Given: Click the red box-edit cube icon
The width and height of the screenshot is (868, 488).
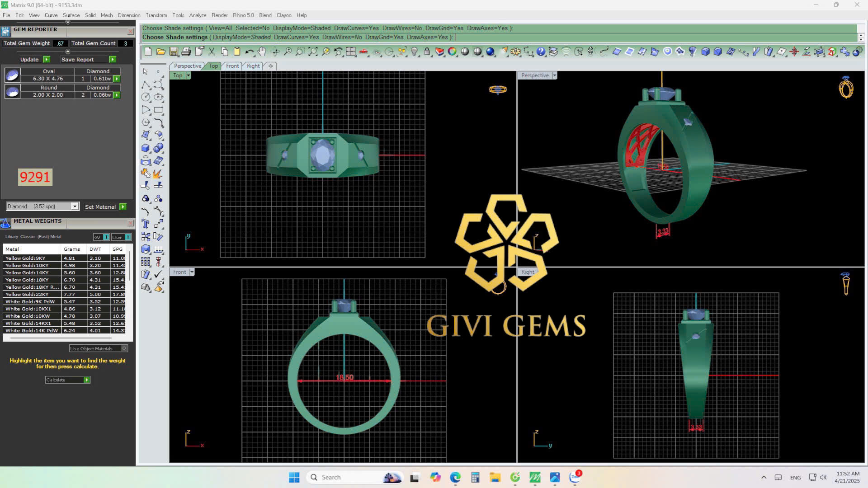Looking at the screenshot, I should (832, 52).
